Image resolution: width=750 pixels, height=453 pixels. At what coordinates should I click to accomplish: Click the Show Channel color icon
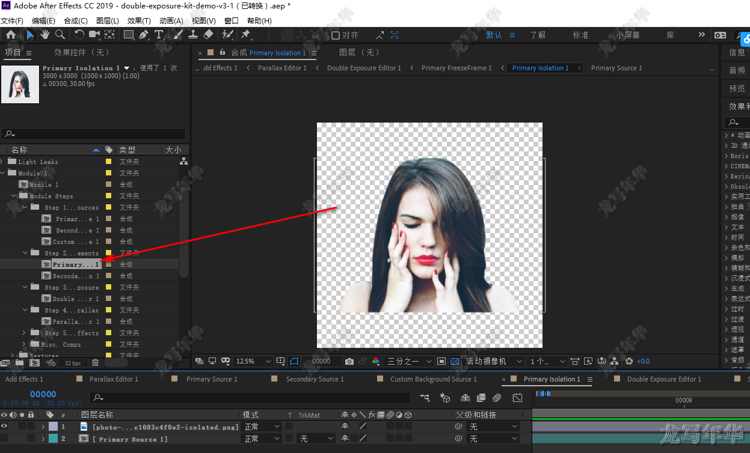[x=376, y=361]
